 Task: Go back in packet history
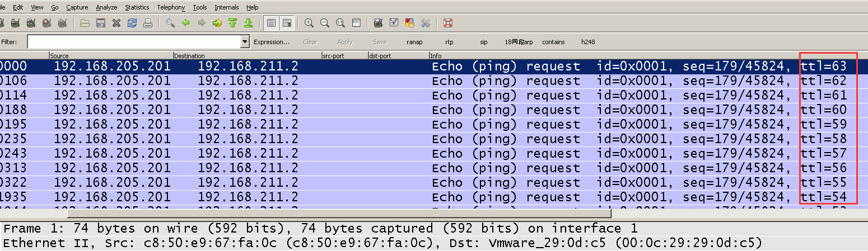tap(186, 23)
